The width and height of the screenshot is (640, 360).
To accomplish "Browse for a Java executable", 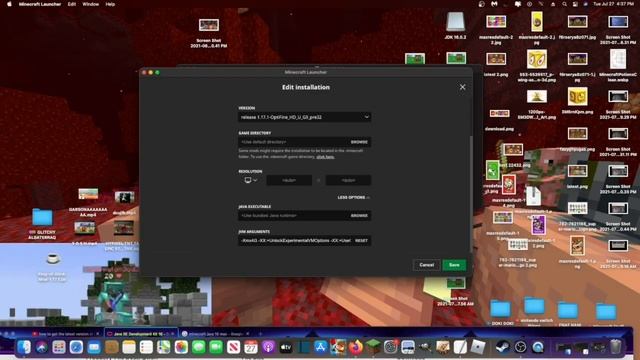I will coord(359,216).
